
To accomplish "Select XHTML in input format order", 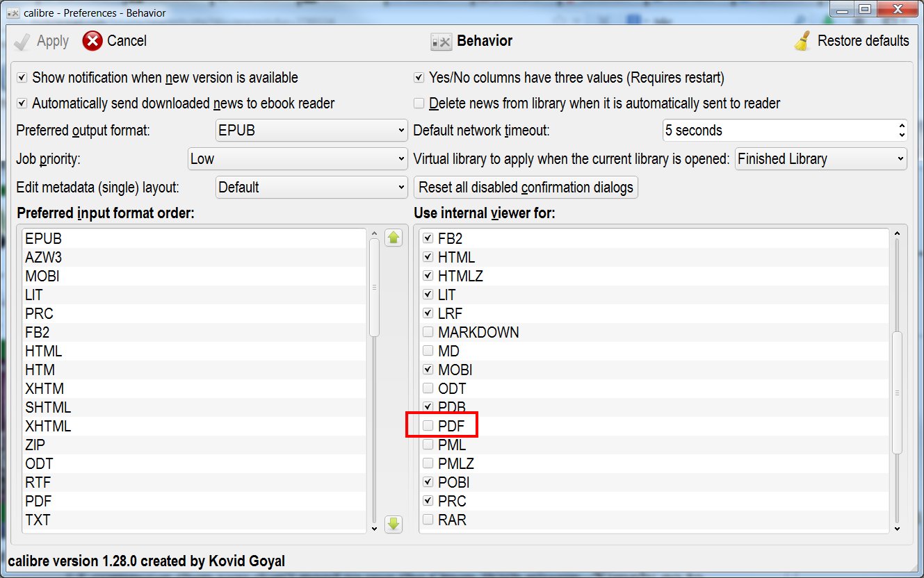I will click(x=194, y=426).
